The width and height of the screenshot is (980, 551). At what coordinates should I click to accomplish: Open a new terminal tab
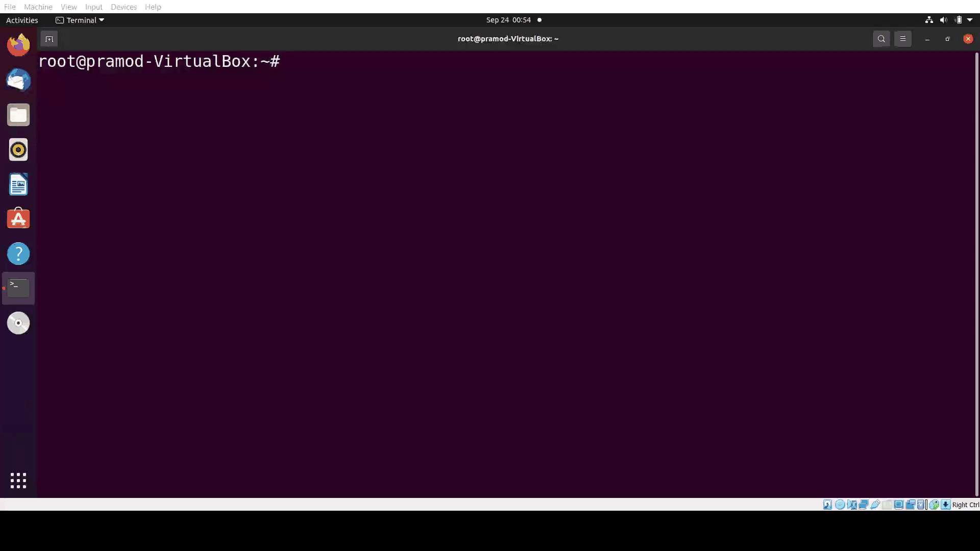coord(49,39)
